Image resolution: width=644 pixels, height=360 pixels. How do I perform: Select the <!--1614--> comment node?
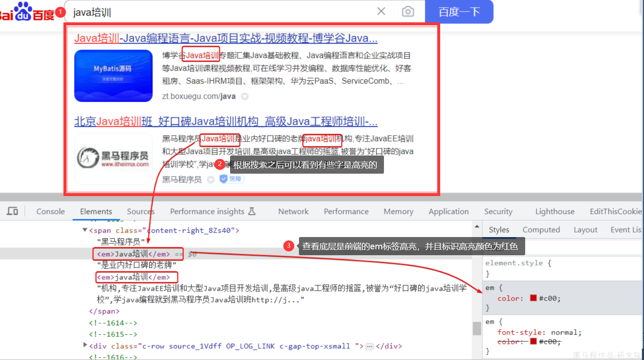coord(113,323)
